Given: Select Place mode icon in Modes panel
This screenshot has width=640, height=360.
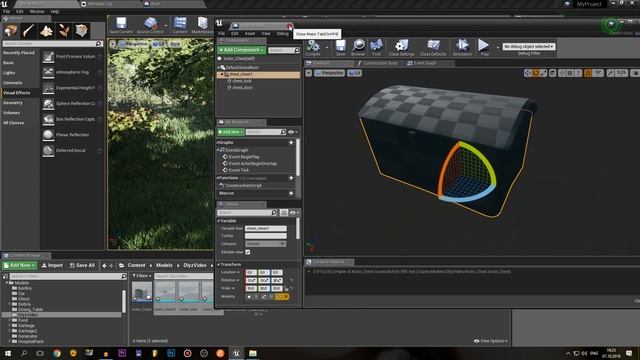Looking at the screenshot, I should (11, 31).
